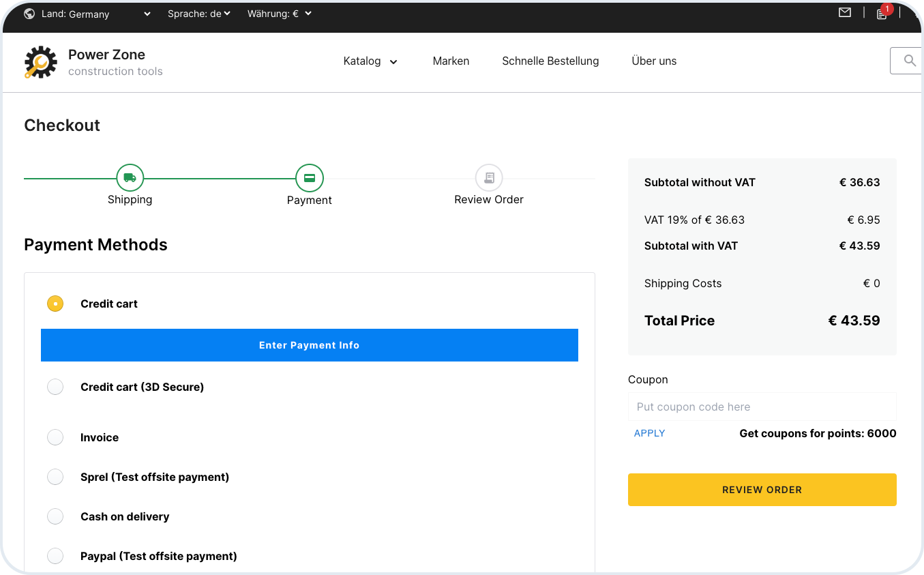Click the Power Zone gear logo
This screenshot has height=575, width=924.
41,62
